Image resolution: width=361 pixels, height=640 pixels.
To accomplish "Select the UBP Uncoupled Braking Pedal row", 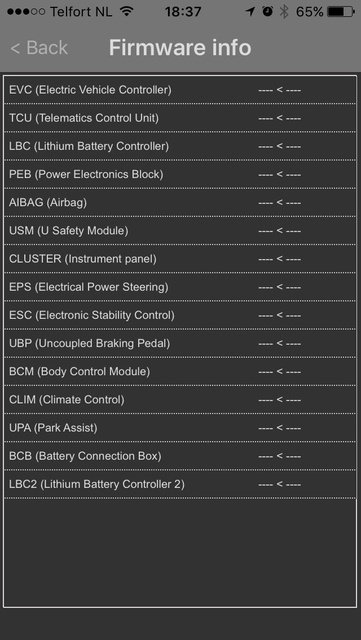I will 180,343.
